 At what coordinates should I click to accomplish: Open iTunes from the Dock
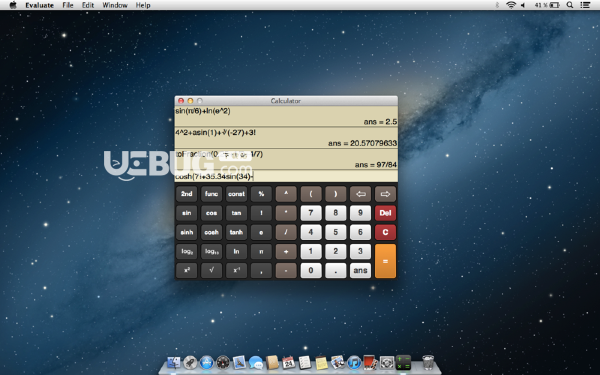354,362
